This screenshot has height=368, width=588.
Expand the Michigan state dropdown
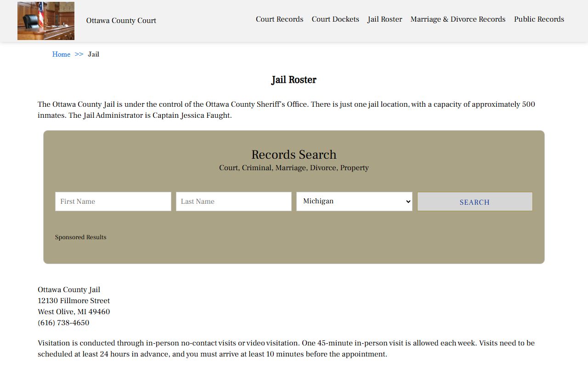[x=354, y=201]
